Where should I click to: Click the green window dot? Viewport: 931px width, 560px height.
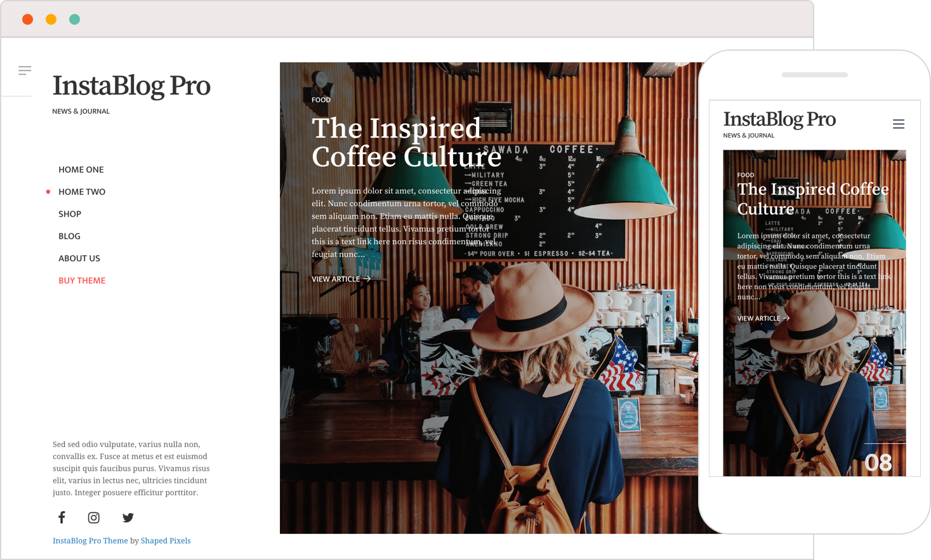tap(74, 20)
